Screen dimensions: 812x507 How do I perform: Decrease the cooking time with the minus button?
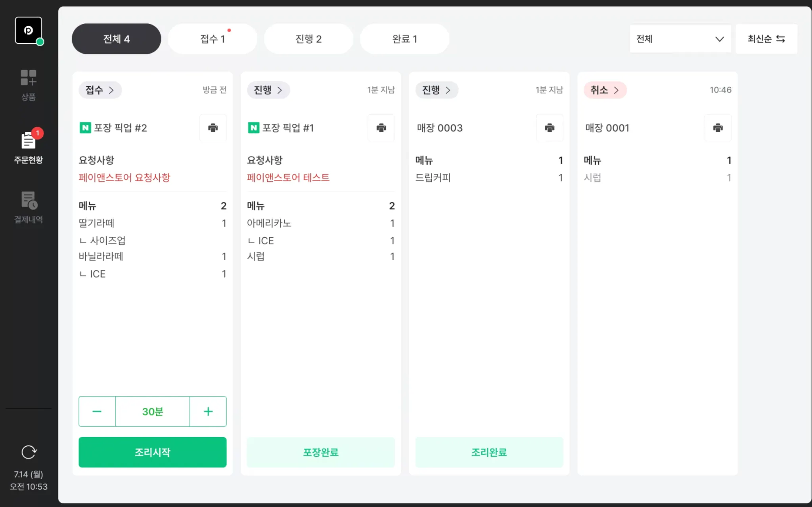pos(97,411)
